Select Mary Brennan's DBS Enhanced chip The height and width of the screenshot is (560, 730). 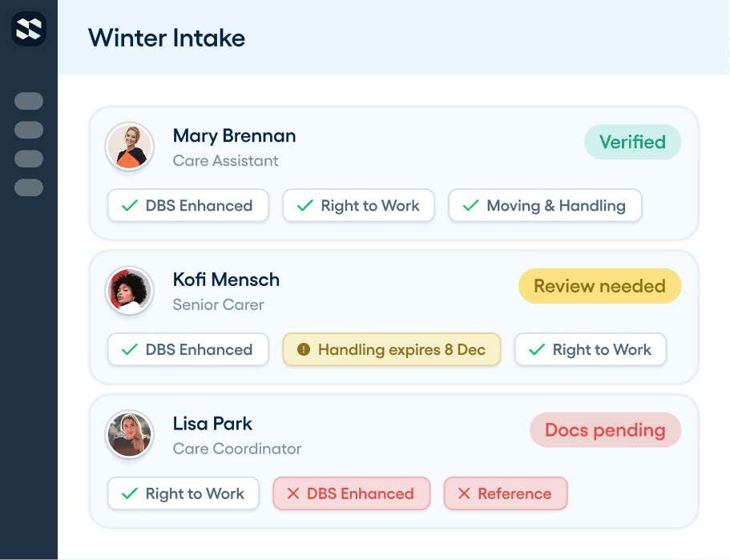click(188, 205)
